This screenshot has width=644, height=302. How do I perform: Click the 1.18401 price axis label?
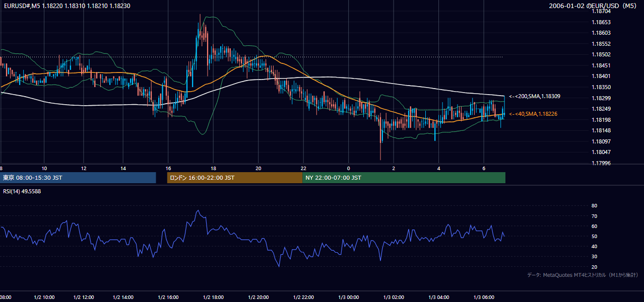tap(601, 76)
